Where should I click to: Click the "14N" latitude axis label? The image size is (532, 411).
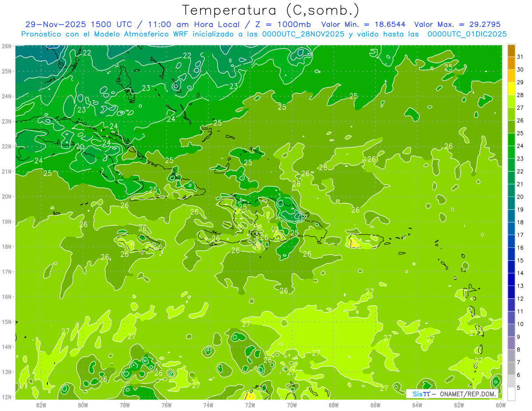7,347
